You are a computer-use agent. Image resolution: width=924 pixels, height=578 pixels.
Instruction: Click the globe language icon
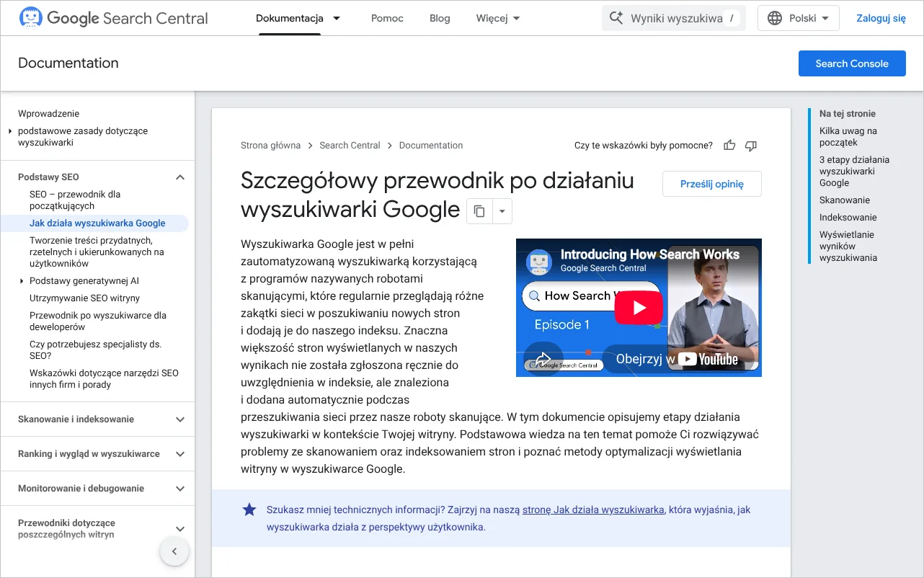click(x=775, y=18)
